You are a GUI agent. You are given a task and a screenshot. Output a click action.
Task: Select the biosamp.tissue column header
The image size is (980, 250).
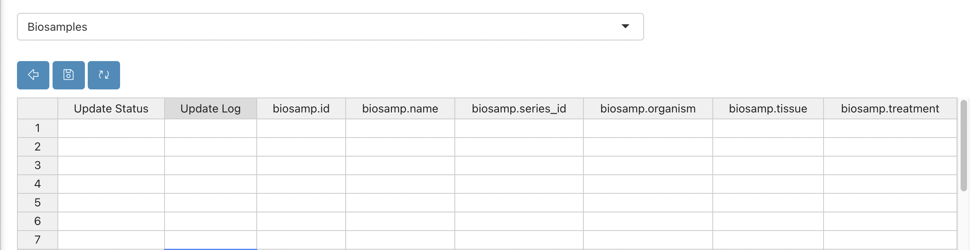tap(768, 108)
